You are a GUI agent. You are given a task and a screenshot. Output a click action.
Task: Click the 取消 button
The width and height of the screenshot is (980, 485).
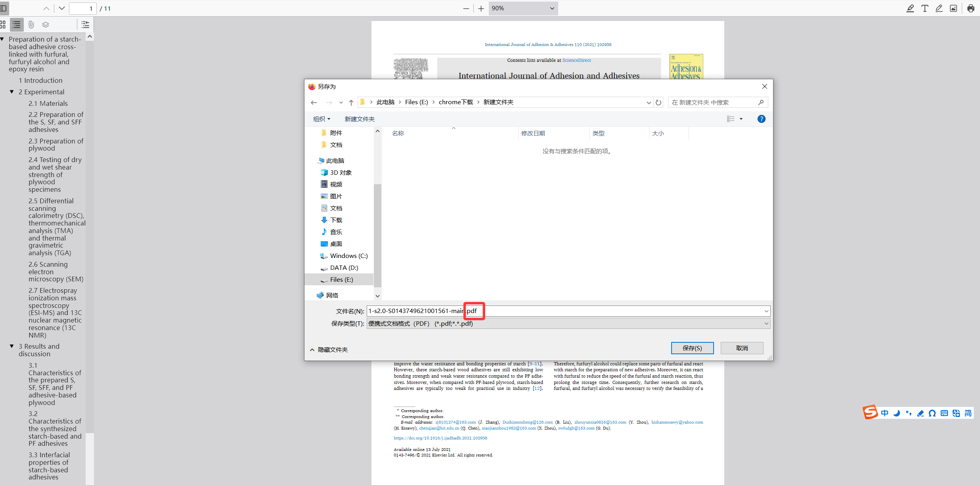tap(742, 348)
